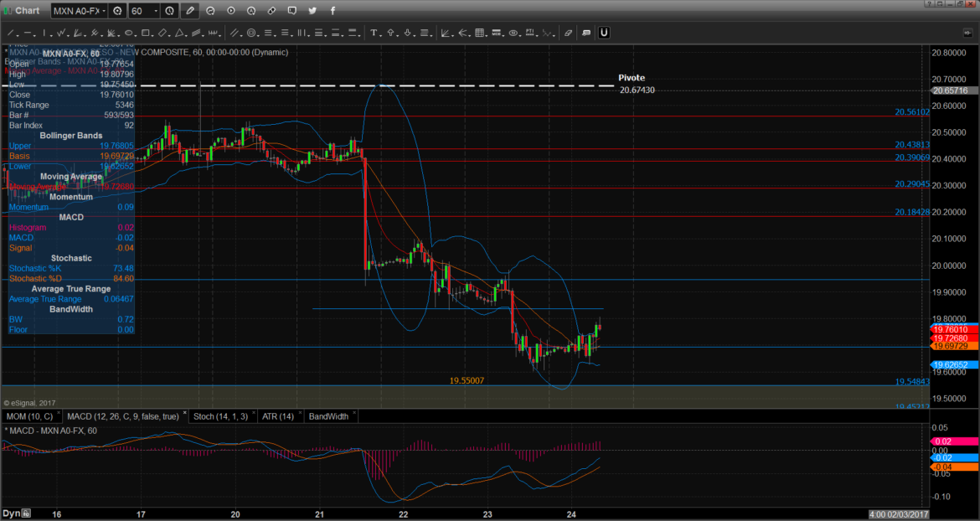The height and width of the screenshot is (521, 980).
Task: Click the eraser remove drawings icon
Action: [x=568, y=33]
